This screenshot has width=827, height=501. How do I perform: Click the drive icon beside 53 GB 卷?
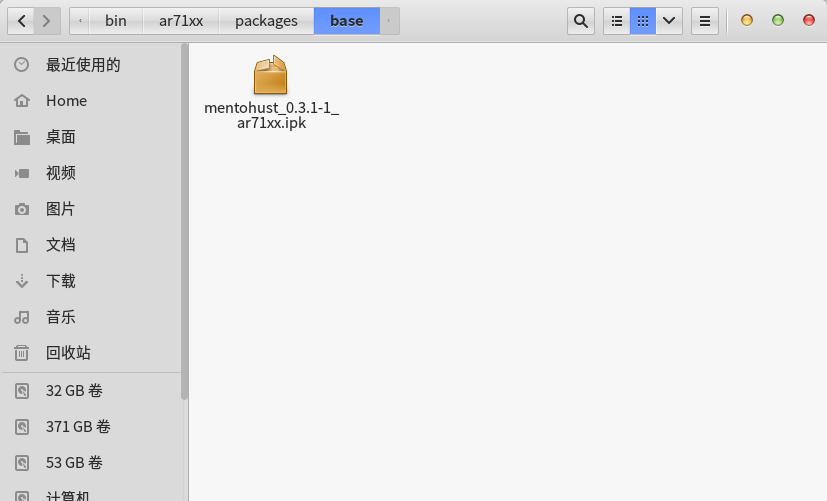point(22,463)
